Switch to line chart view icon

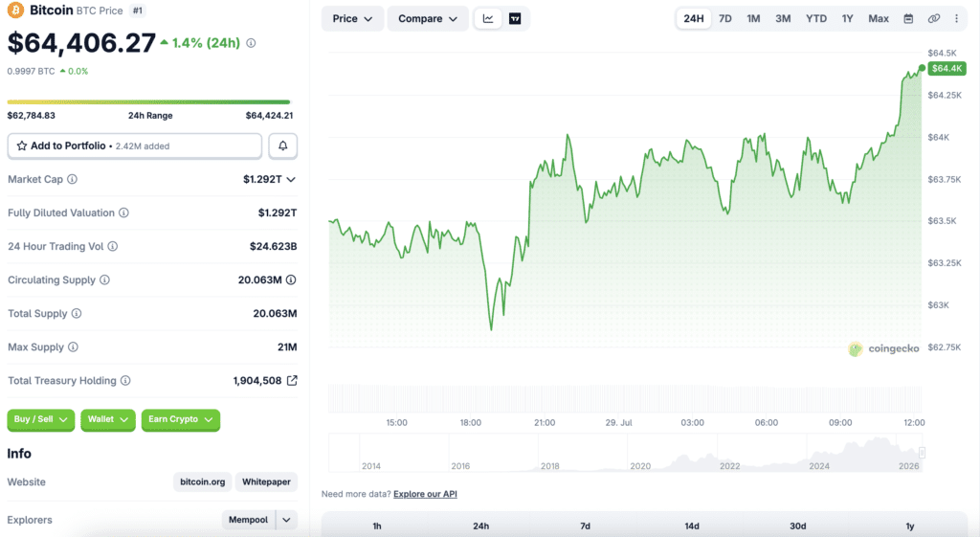point(488,19)
